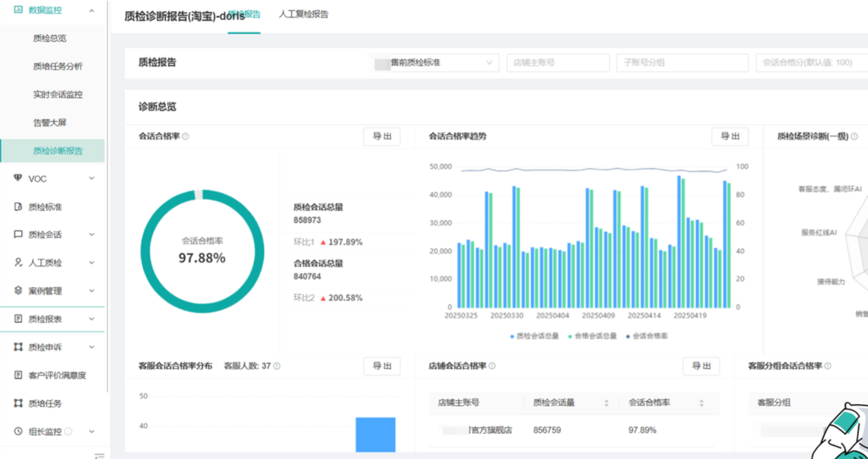Click the 840764 qualified total value
The image size is (868, 459).
click(x=307, y=276)
